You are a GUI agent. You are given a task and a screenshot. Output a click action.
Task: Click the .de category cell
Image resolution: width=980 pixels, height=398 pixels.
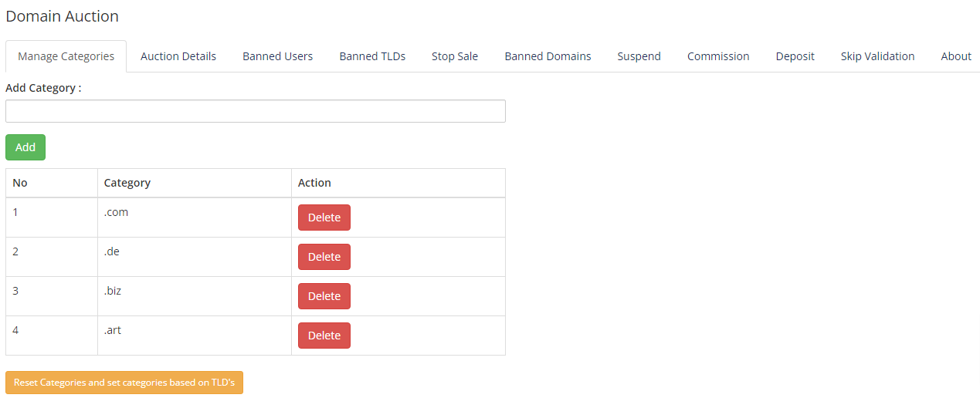(x=195, y=257)
